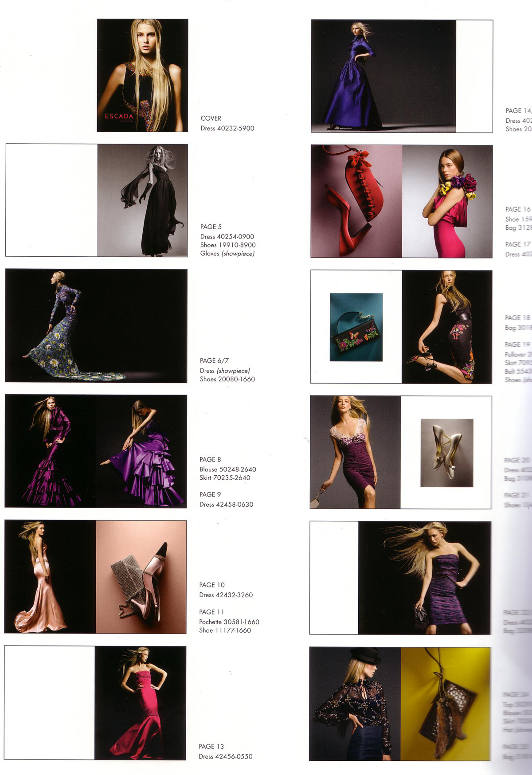Open the standing model in purple ruffled skirt
532x775 pixels.
(x=50, y=451)
